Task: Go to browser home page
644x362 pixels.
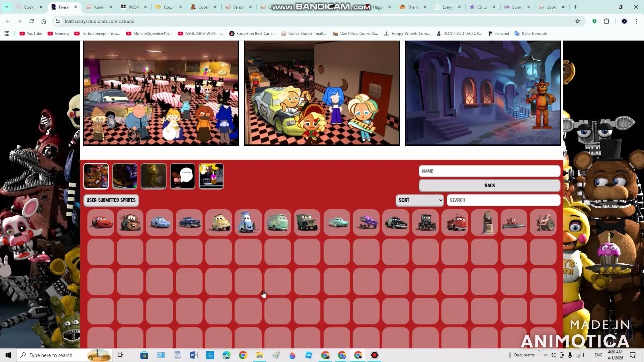Action: [x=44, y=21]
